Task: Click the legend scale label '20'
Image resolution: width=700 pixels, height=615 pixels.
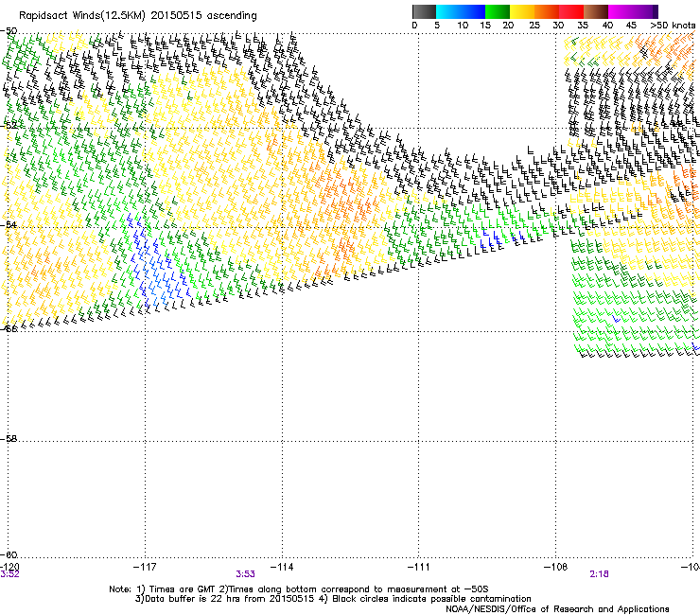Action: 508,26
